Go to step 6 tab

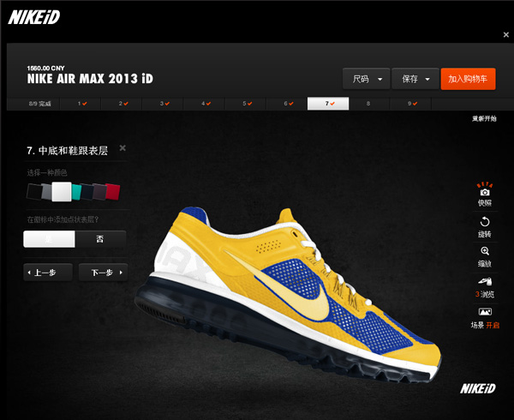tap(287, 104)
